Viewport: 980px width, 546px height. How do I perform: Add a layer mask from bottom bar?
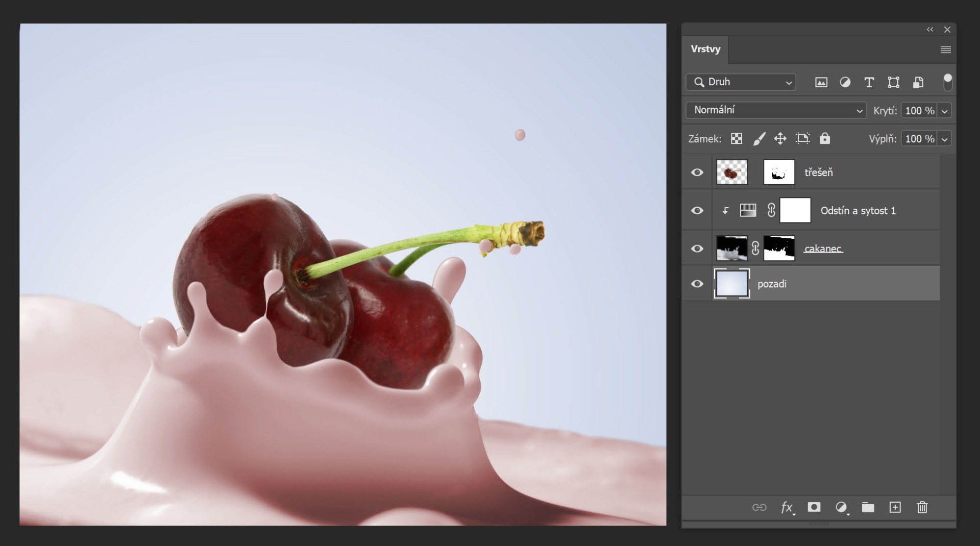click(814, 507)
